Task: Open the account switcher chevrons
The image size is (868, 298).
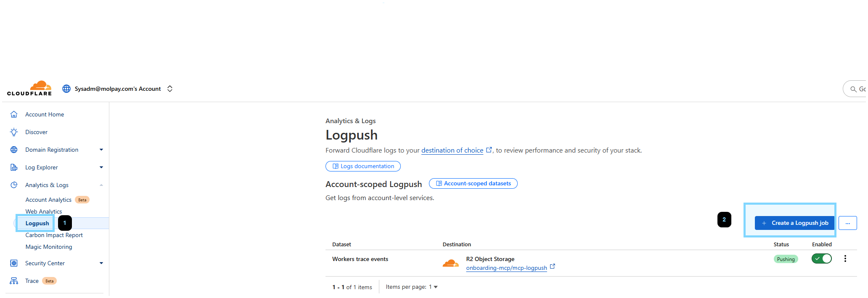Action: [170, 89]
